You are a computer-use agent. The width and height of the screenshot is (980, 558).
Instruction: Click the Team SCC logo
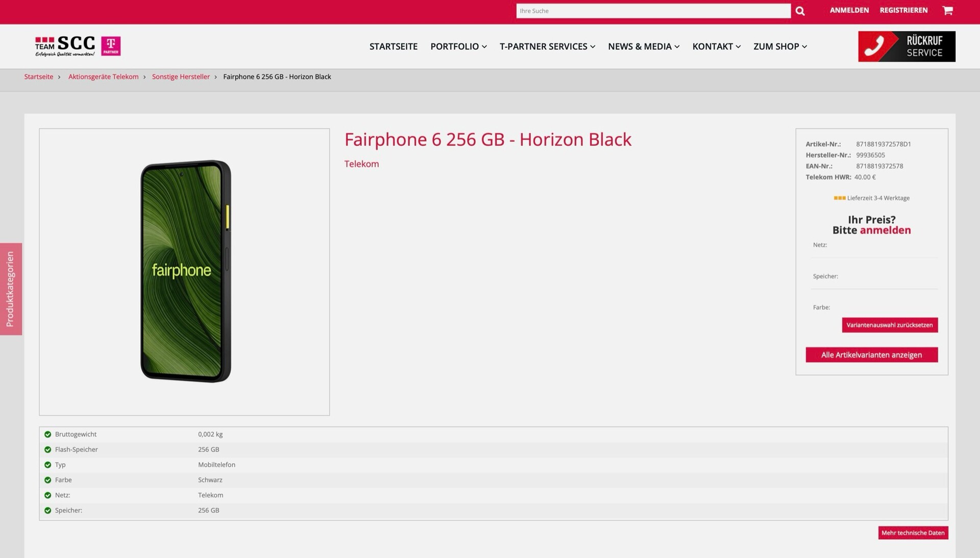pos(65,46)
